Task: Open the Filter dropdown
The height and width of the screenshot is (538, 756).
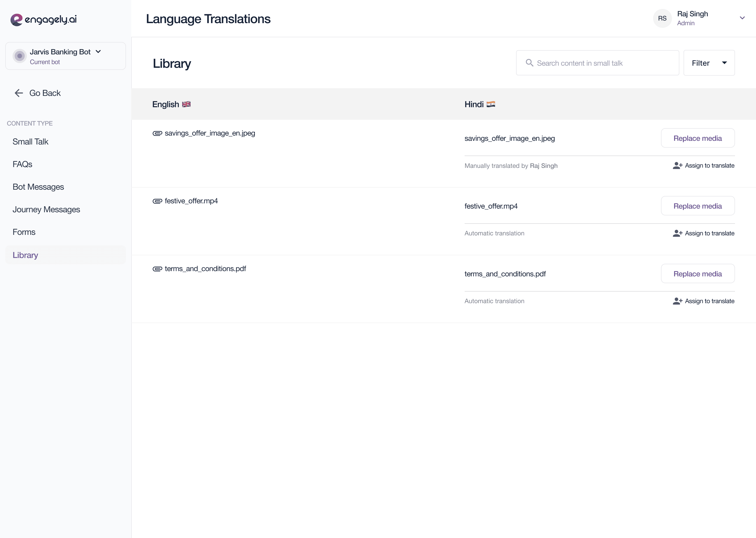Action: [x=709, y=63]
